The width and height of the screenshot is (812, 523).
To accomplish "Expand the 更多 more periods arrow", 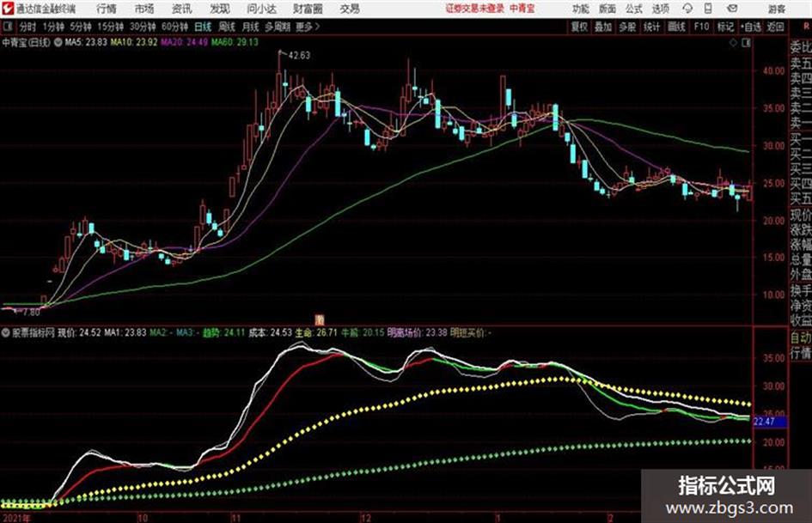I will coord(308,27).
